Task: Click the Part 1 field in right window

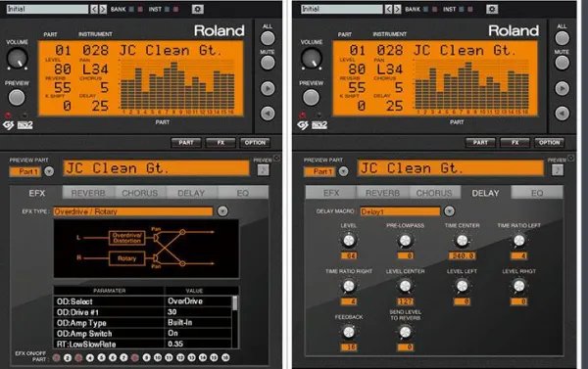Action: coord(319,171)
